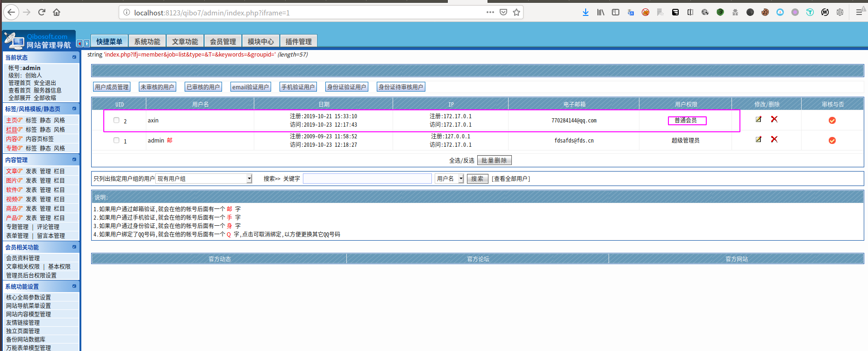
Task: Delete user axin with the red X
Action: (774, 119)
